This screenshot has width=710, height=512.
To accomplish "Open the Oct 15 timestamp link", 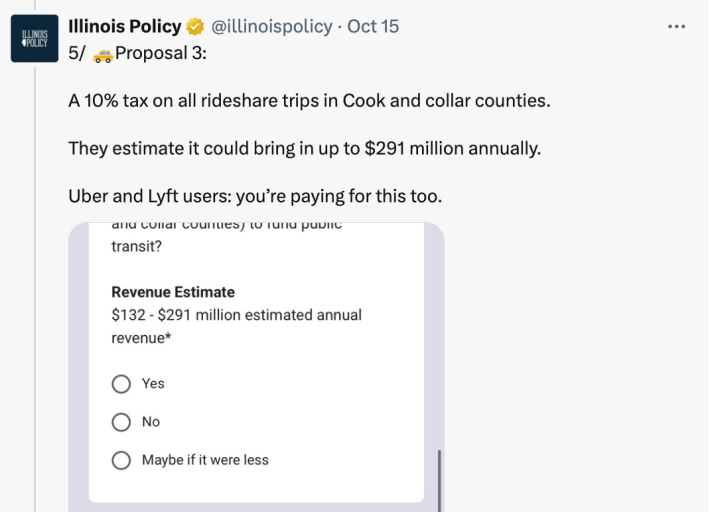I will click(x=372, y=27).
